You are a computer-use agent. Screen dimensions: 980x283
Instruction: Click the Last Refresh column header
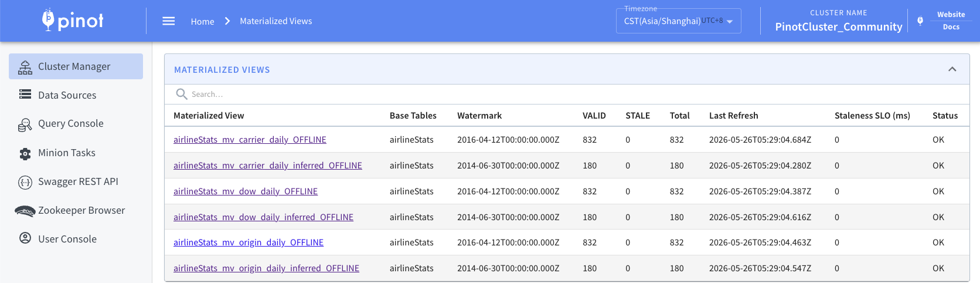pos(734,116)
